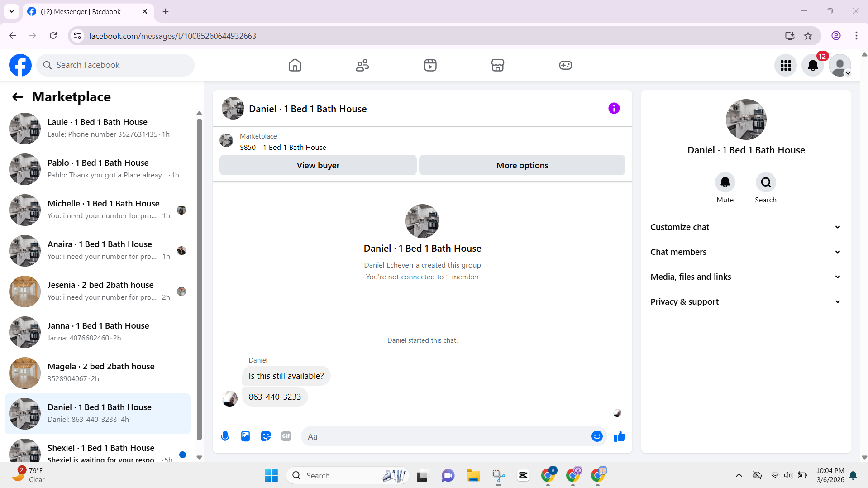Open the Marketplace storefront icon

pos(498,65)
